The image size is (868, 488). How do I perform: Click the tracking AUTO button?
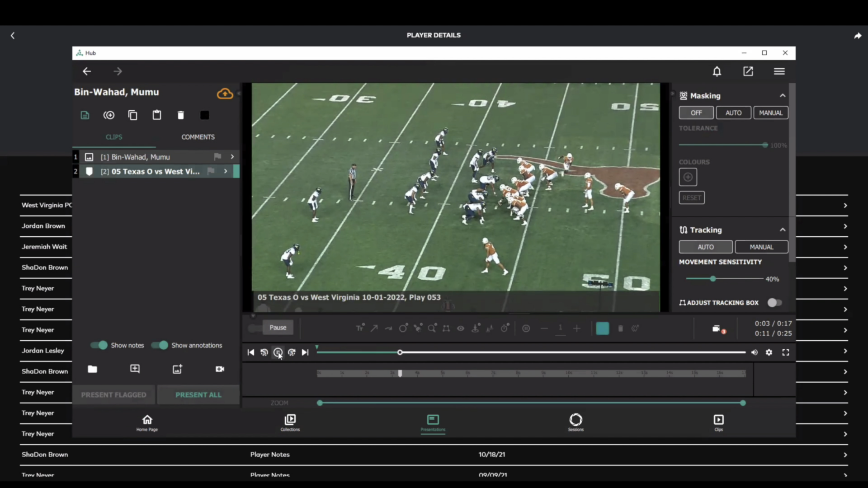coord(705,247)
